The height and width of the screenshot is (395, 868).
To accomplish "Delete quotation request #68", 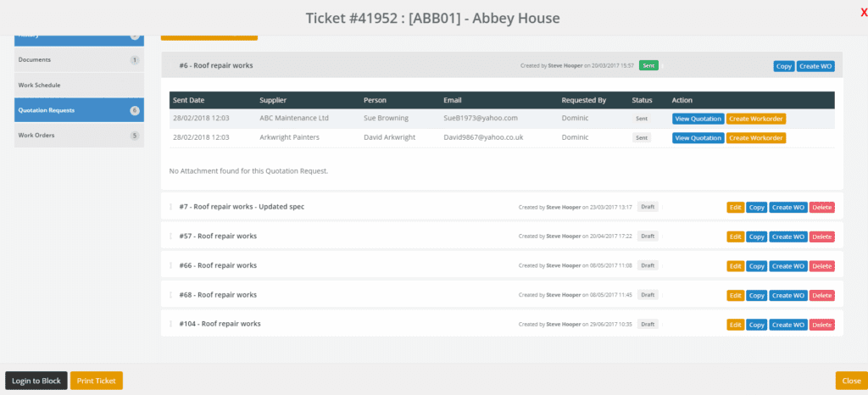I will click(821, 295).
